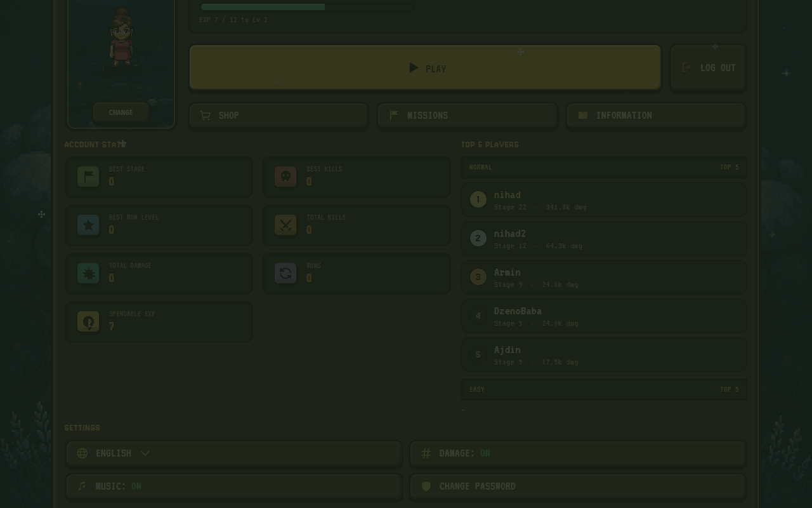Viewport: 812px width, 508px height.
Task: Click the rank 2 badge for nihad2
Action: pyautogui.click(x=478, y=238)
